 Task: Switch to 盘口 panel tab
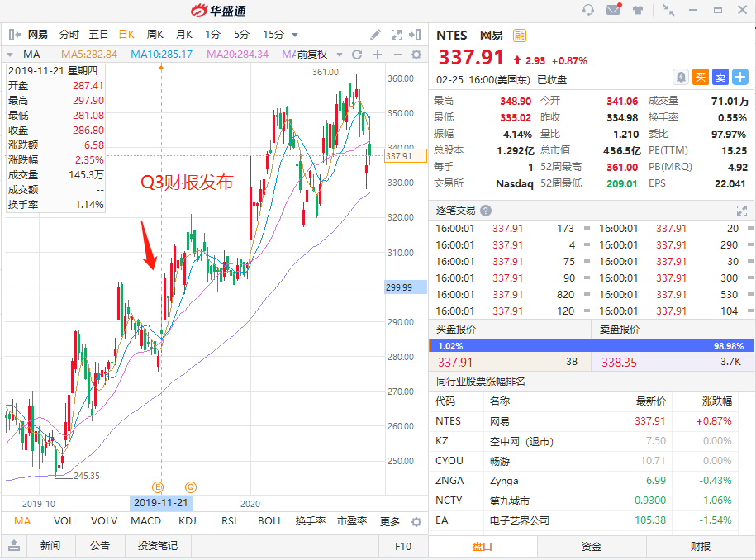coord(483,547)
